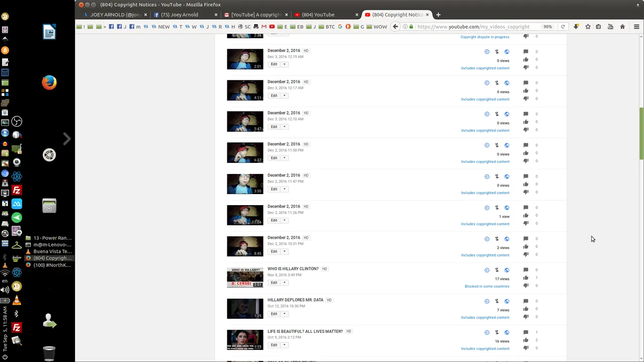Open Edit dropdown arrow for LIFE IS BEAUTIFUL video
644x362 pixels.
[x=284, y=345]
